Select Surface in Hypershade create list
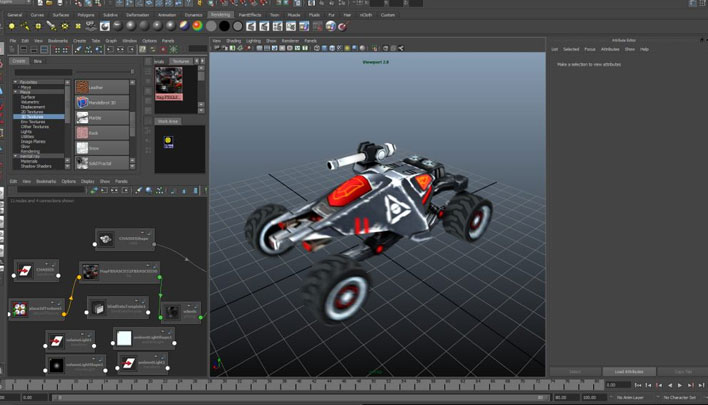708x405 pixels. (28, 97)
